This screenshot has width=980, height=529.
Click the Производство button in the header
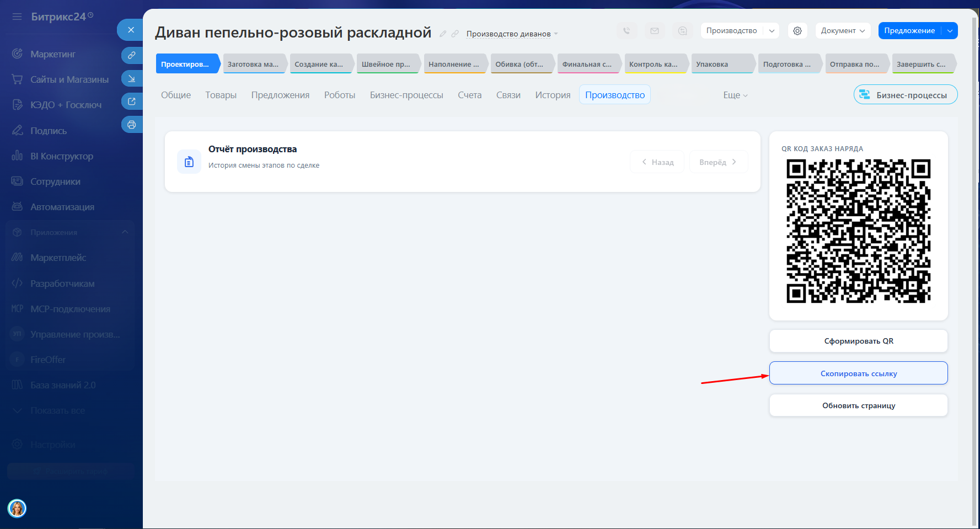pyautogui.click(x=731, y=31)
